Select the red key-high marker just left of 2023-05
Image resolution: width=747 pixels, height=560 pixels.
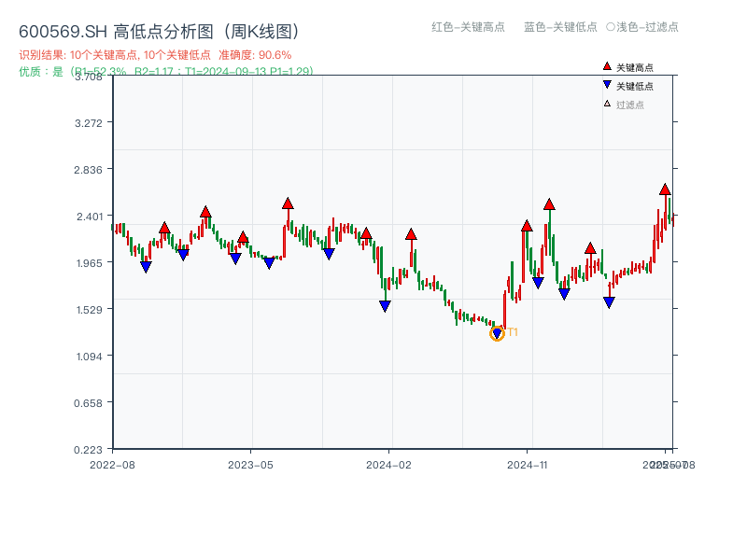(x=243, y=237)
